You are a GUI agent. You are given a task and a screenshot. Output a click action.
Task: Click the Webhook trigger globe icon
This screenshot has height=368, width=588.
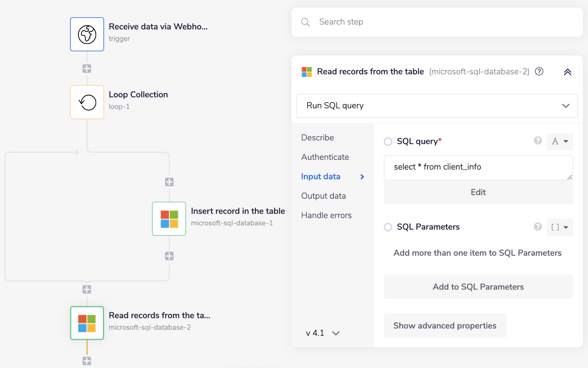click(x=87, y=34)
